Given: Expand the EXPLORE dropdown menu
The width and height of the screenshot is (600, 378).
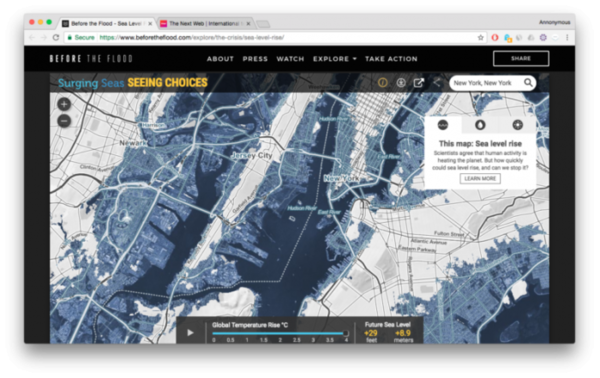Looking at the screenshot, I should pos(335,59).
